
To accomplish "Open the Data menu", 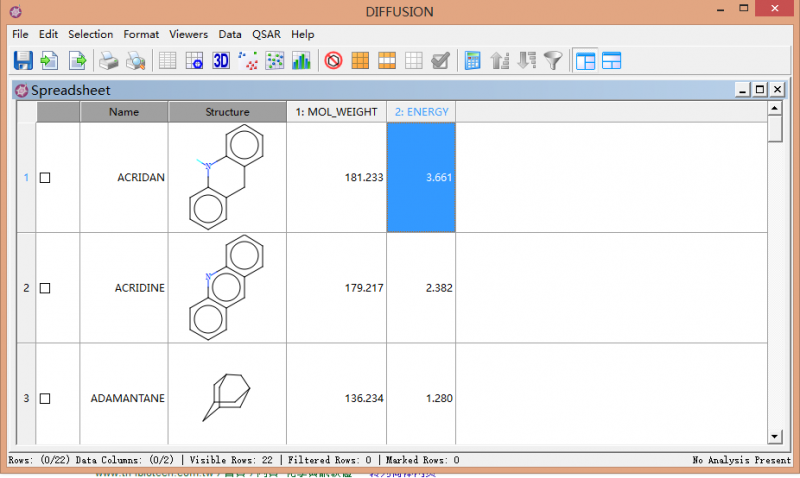I will (x=230, y=34).
